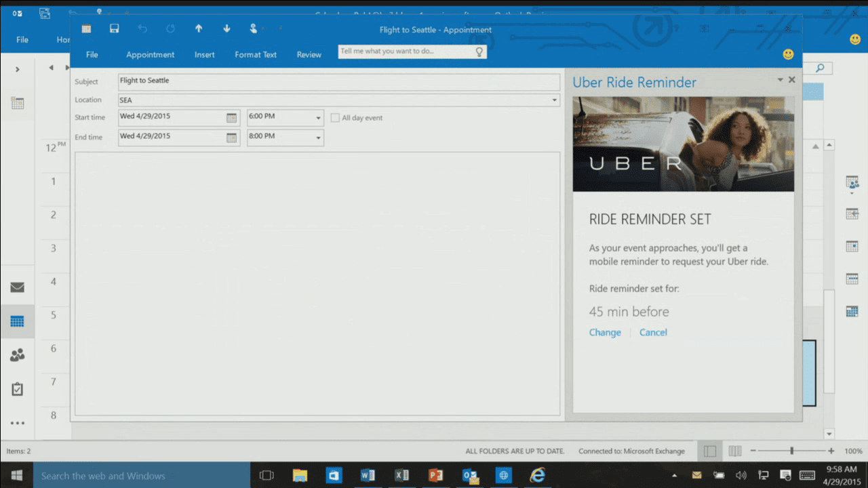Open Uber Ride Reminder pane options arrow
This screenshot has height=488, width=868.
(780, 80)
